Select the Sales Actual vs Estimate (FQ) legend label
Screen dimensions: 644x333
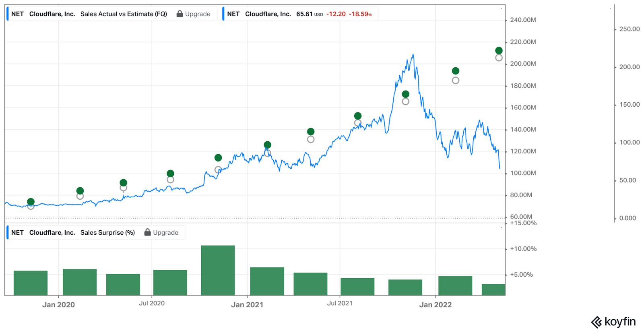124,14
